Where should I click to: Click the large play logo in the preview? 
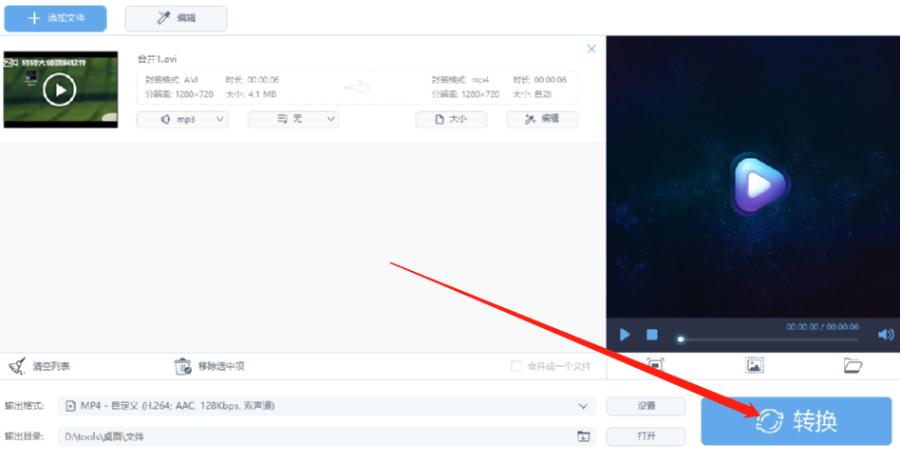[759, 185]
